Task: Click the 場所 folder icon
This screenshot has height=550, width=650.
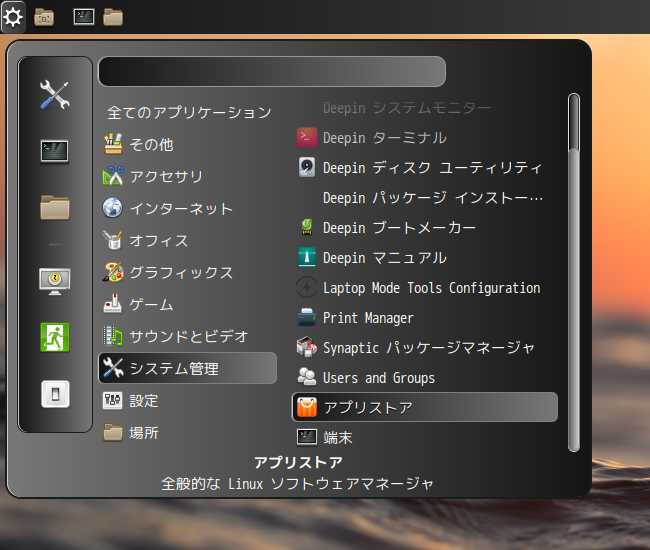Action: pos(113,433)
